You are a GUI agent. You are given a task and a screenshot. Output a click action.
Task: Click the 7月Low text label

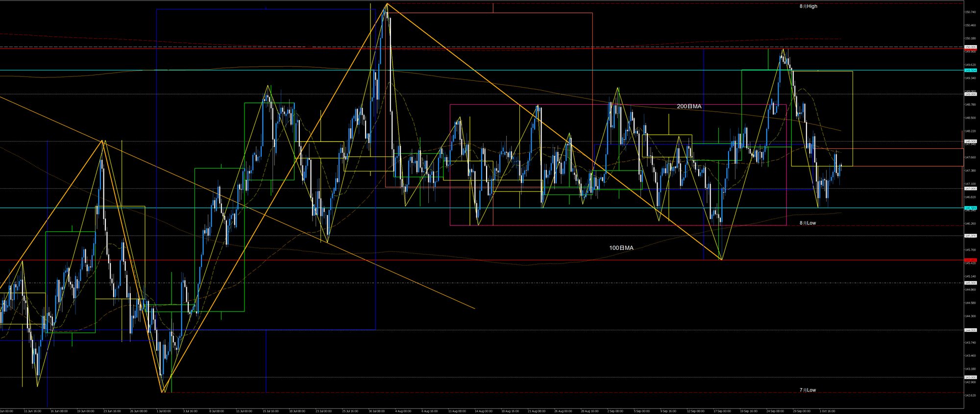point(808,390)
